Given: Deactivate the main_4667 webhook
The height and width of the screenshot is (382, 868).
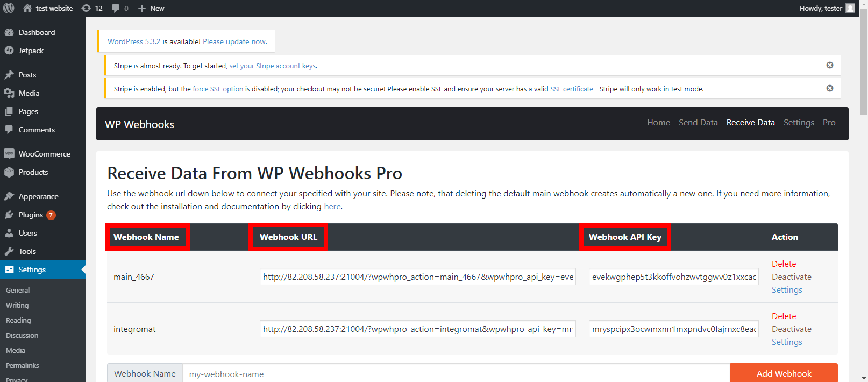Looking at the screenshot, I should [792, 277].
